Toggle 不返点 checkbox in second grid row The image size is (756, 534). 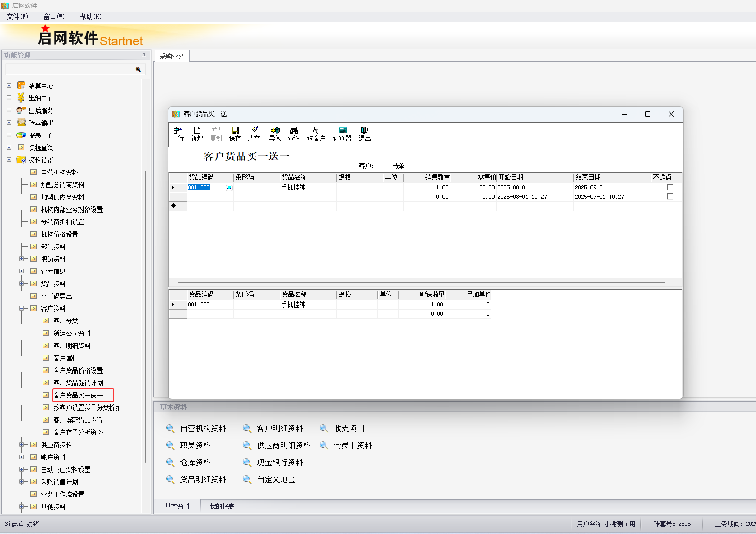(670, 197)
